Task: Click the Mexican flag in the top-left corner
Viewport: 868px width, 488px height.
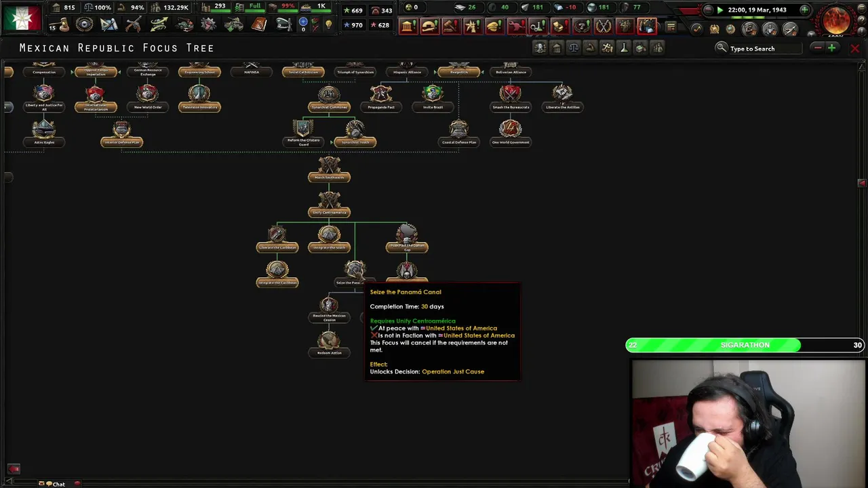Action: [x=21, y=17]
